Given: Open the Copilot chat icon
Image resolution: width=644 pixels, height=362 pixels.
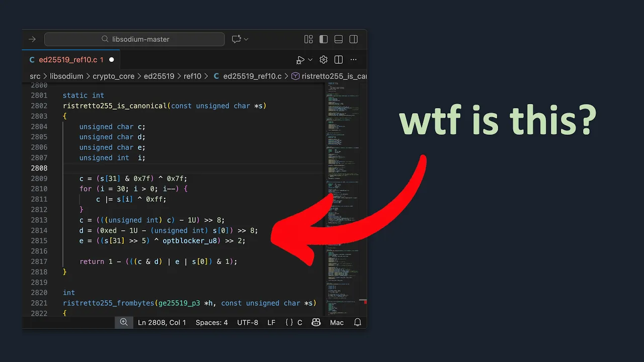Looking at the screenshot, I should pos(236,39).
